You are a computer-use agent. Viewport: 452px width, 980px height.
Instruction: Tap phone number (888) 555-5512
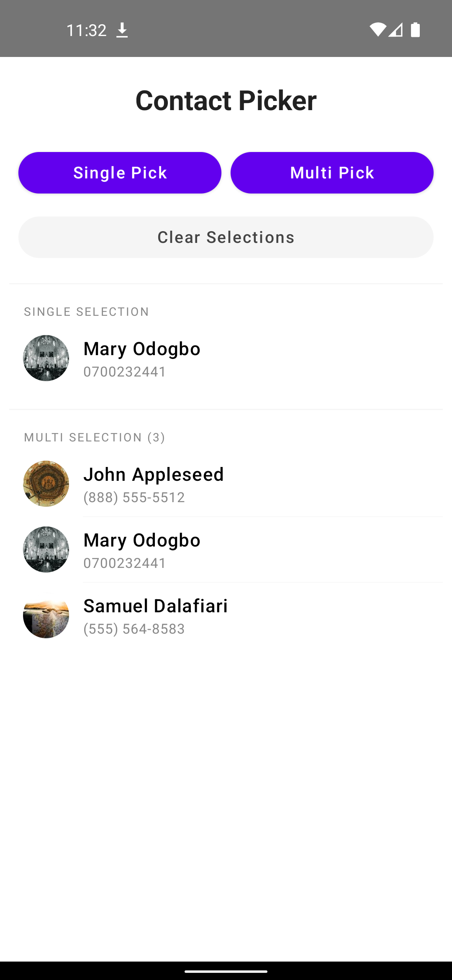click(134, 497)
